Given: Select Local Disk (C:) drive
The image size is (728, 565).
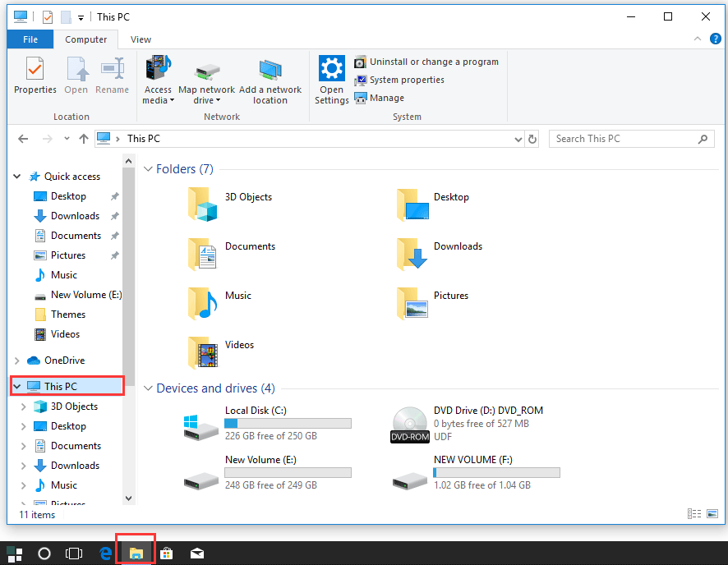Looking at the screenshot, I should pos(267,423).
